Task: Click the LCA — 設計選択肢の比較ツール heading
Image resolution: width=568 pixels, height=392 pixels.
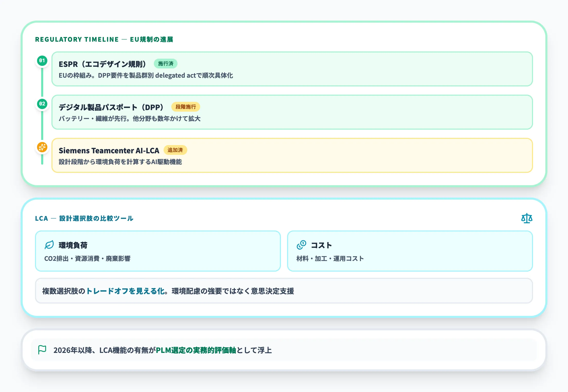Action: click(84, 218)
